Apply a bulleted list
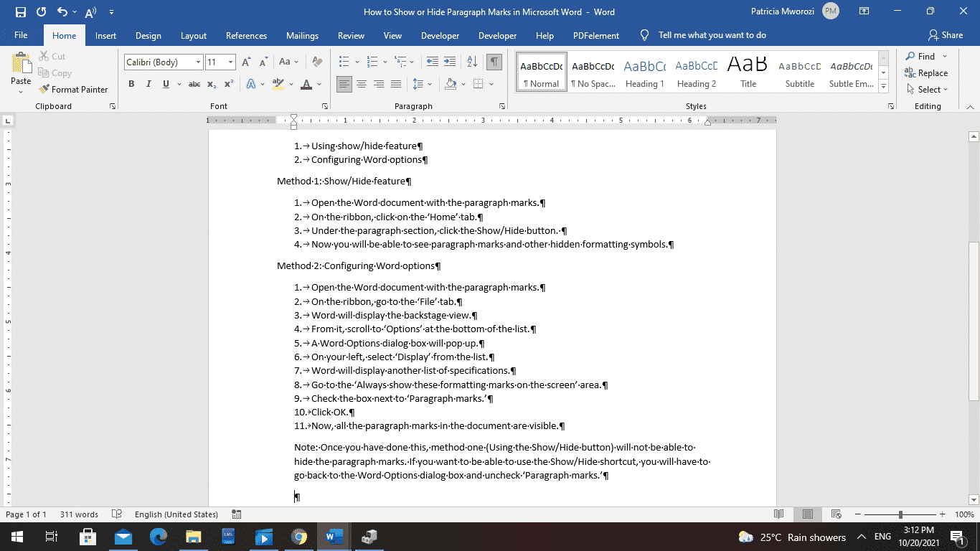 344,62
